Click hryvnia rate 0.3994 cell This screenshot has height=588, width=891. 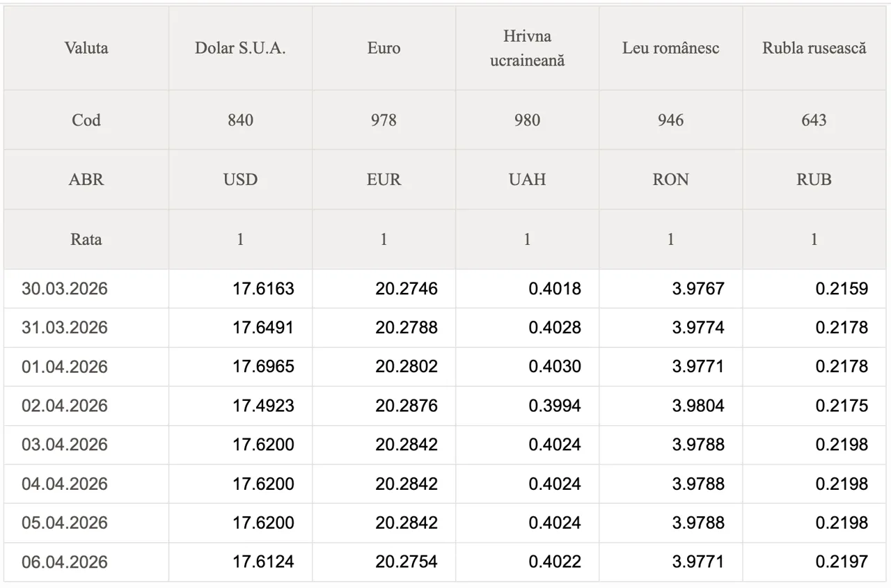(x=554, y=406)
